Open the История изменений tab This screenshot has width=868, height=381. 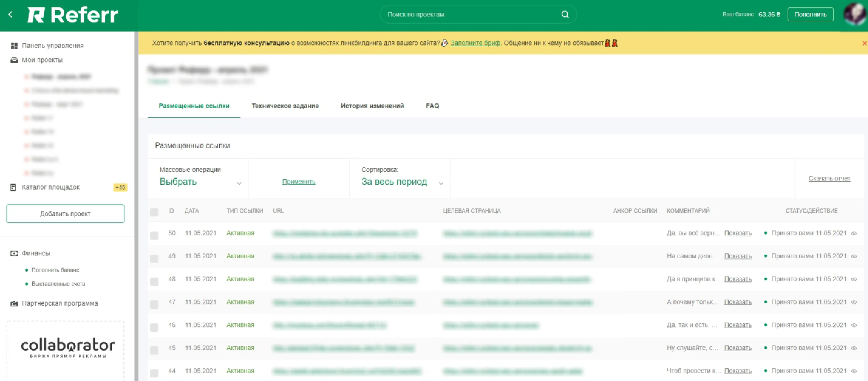click(x=372, y=106)
